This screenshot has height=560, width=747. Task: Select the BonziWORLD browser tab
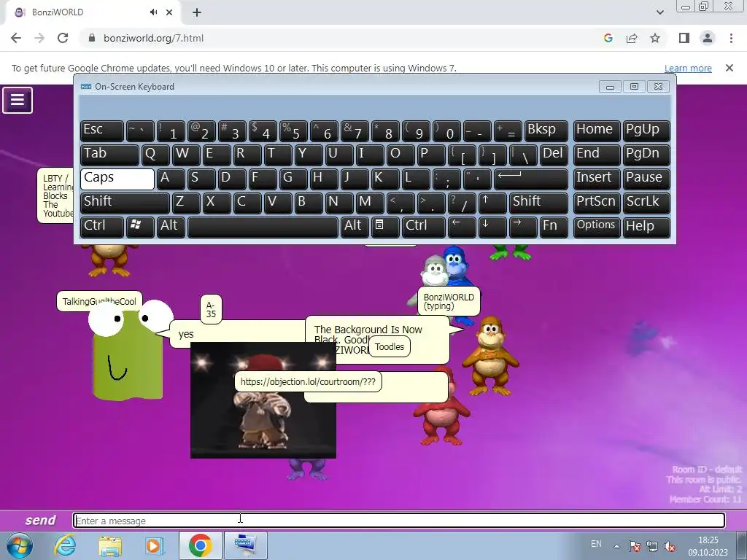[x=93, y=12]
